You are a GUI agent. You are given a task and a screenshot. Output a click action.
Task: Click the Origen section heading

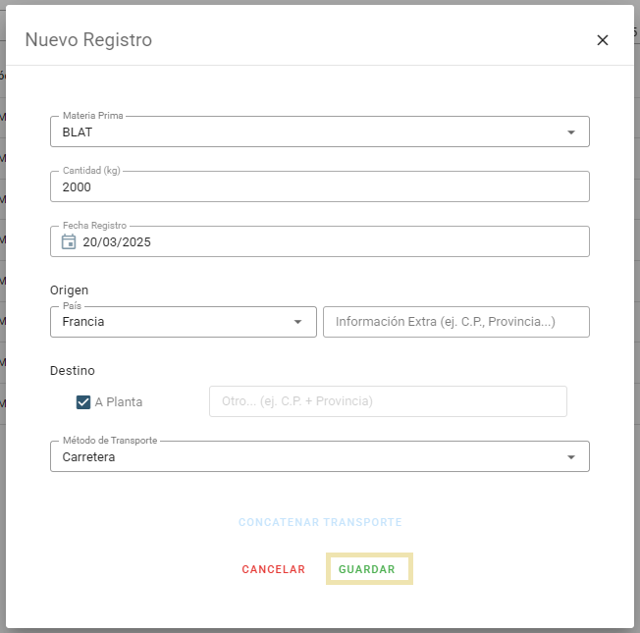point(70,290)
